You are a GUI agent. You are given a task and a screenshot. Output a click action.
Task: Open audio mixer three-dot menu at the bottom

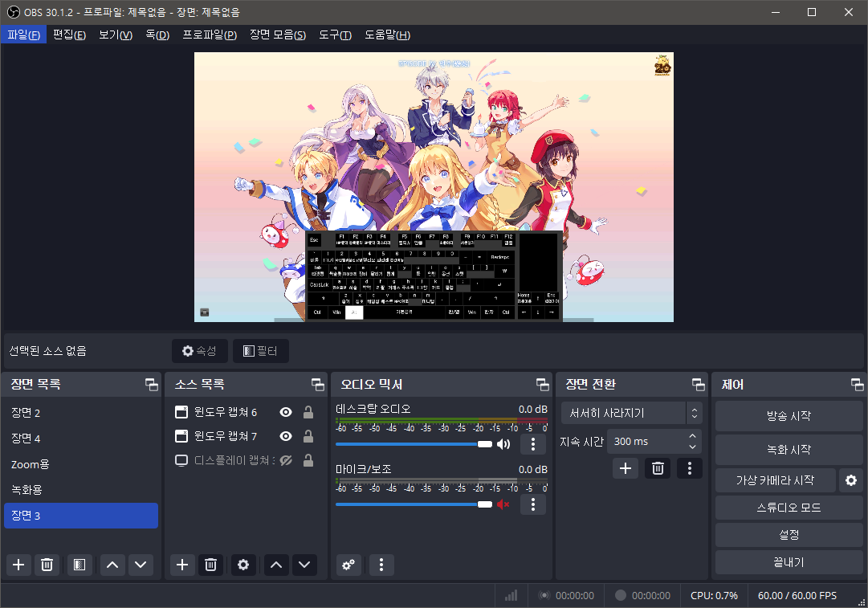(x=381, y=565)
